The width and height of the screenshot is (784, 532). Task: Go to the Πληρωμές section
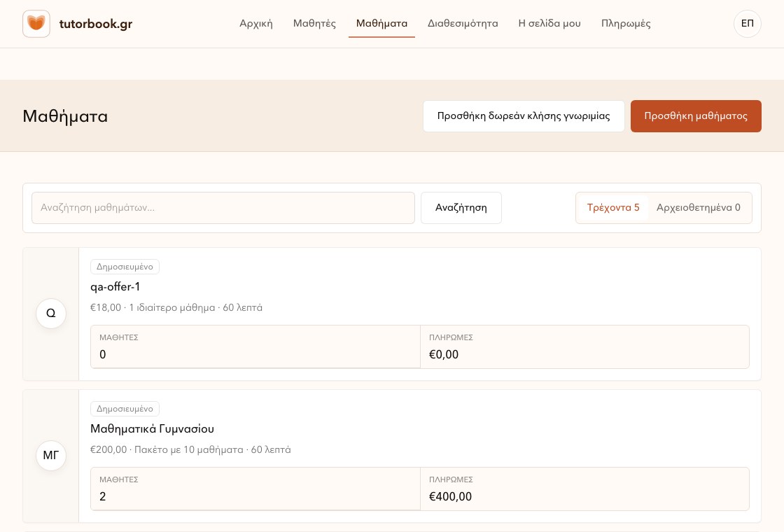pos(626,24)
